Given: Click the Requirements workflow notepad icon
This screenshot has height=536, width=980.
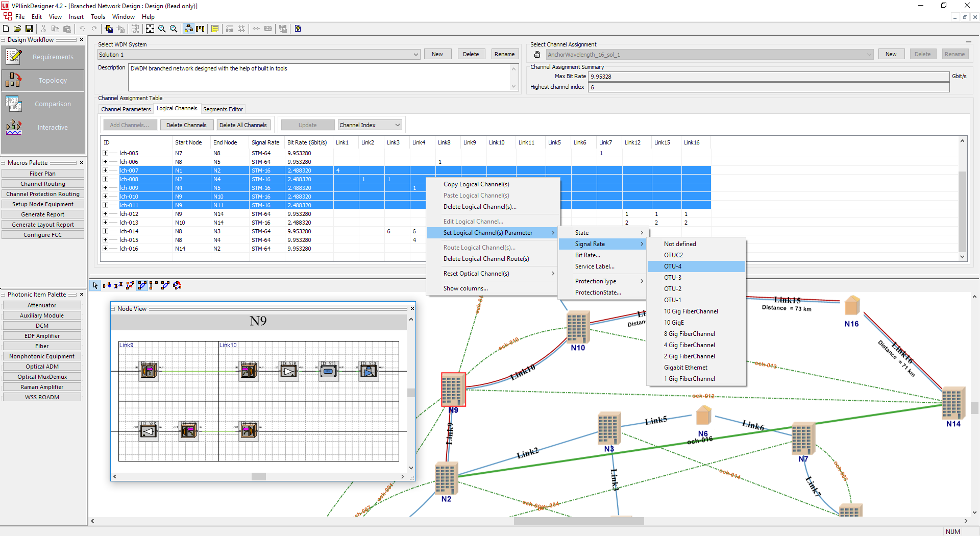Looking at the screenshot, I should (x=13, y=57).
